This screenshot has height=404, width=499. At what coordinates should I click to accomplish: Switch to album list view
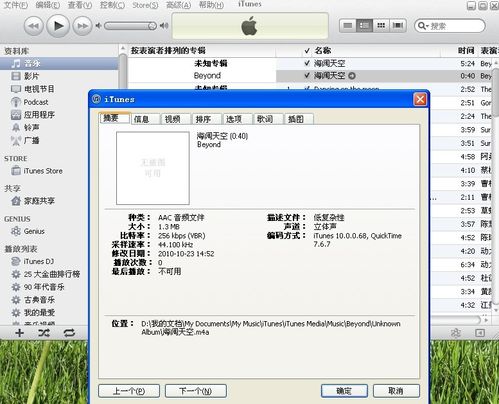(364, 26)
